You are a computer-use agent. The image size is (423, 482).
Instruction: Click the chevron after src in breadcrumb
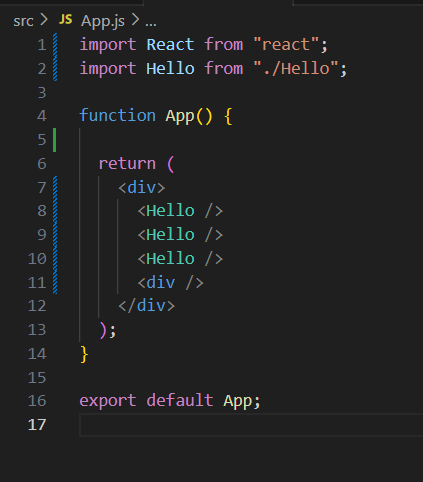(44, 20)
